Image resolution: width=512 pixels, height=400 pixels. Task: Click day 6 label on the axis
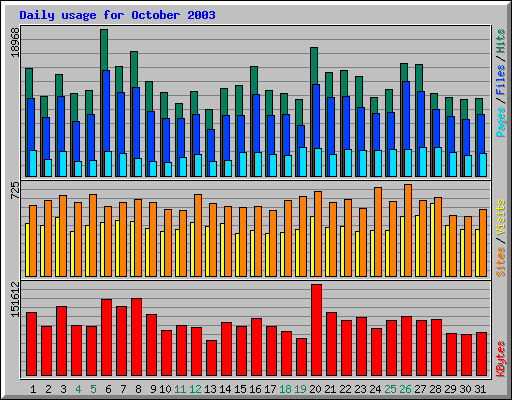point(108,389)
